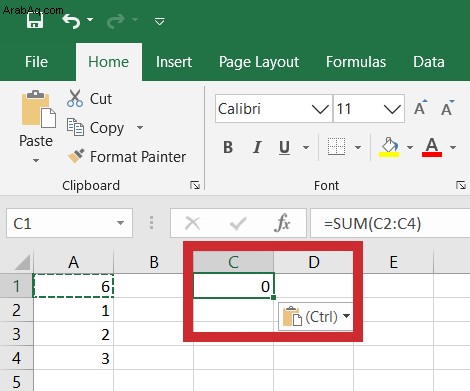Toggle Underline formatting

tap(284, 147)
